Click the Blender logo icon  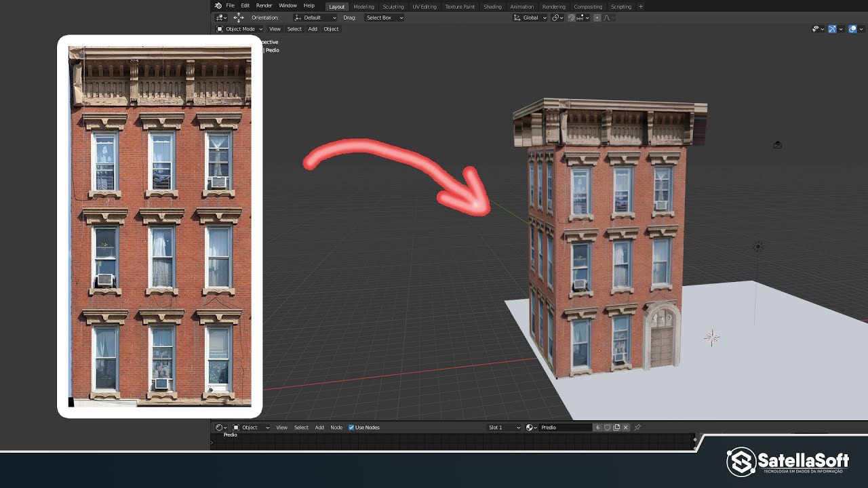218,6
